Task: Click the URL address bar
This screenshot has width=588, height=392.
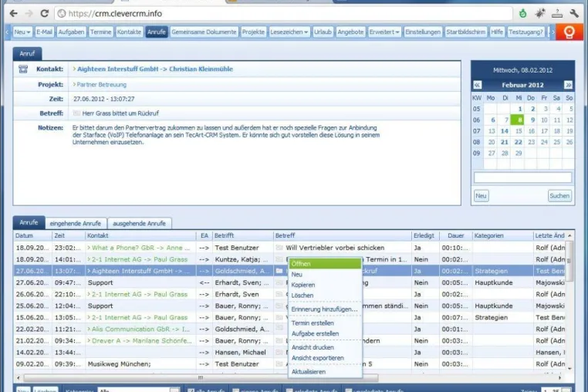Action: click(x=284, y=14)
